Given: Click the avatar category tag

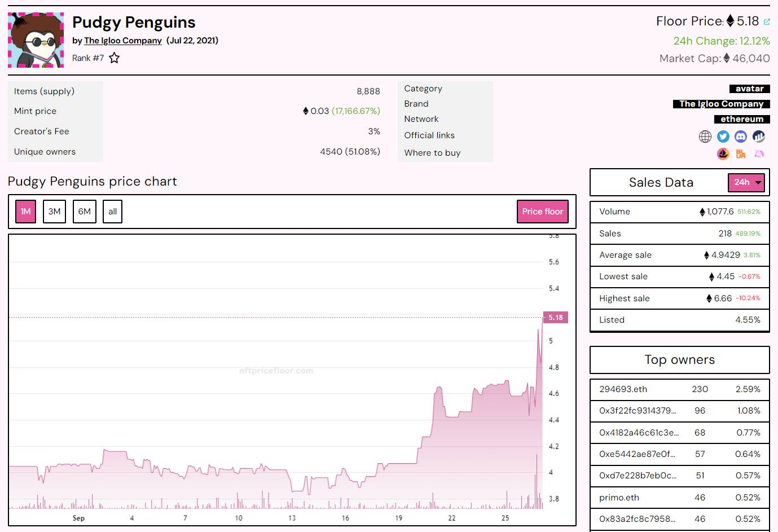Looking at the screenshot, I should (749, 89).
